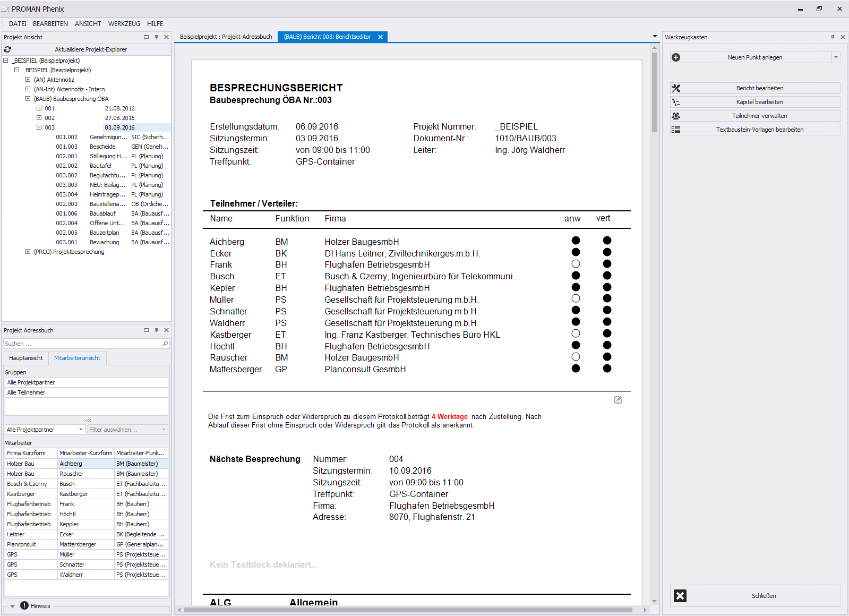Pin the Werkzeugkasten panel
Screen dimensions: 849x616
pyautogui.click(x=833, y=37)
